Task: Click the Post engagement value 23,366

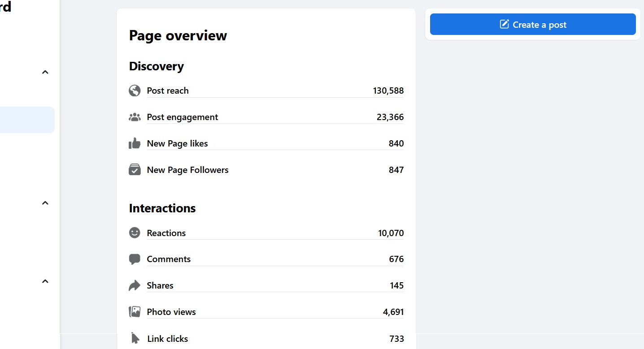Action: click(x=390, y=117)
